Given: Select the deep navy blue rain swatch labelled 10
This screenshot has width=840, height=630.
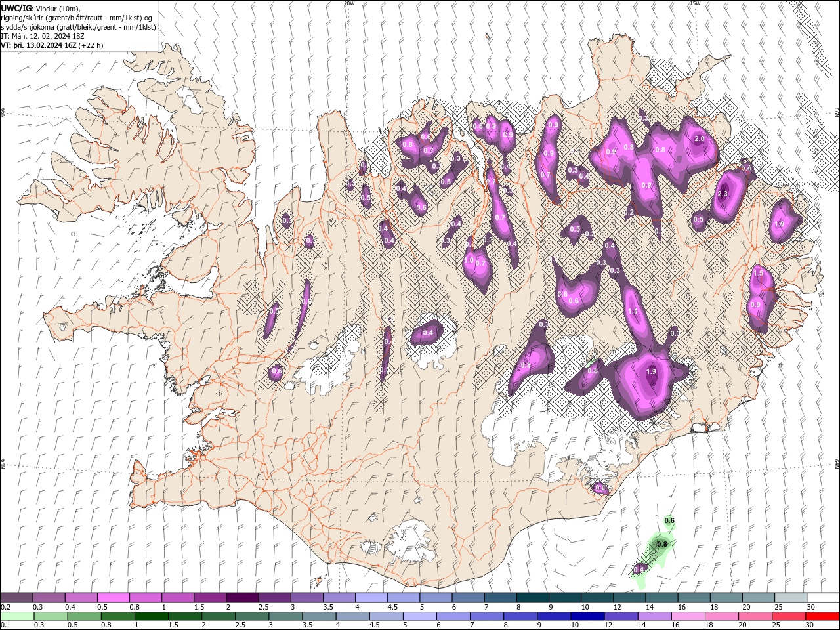Looking at the screenshot, I should (587, 616).
